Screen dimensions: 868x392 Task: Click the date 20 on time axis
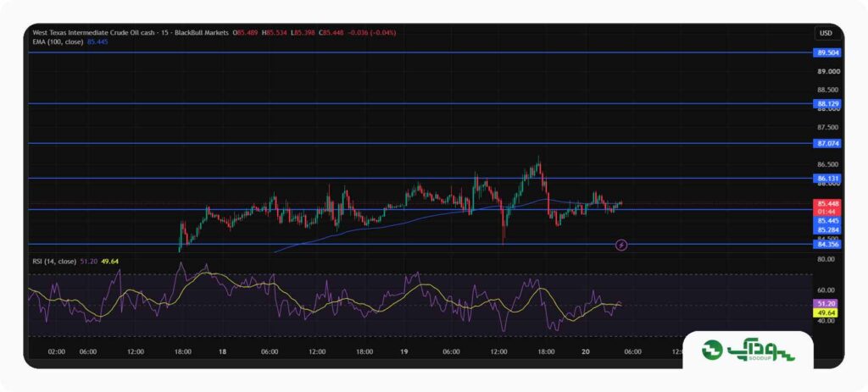coord(586,351)
